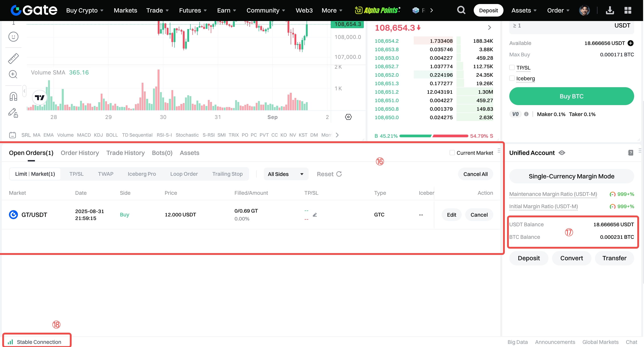This screenshot has width=644, height=347.
Task: Select the ruler measure tool
Action: (13, 58)
